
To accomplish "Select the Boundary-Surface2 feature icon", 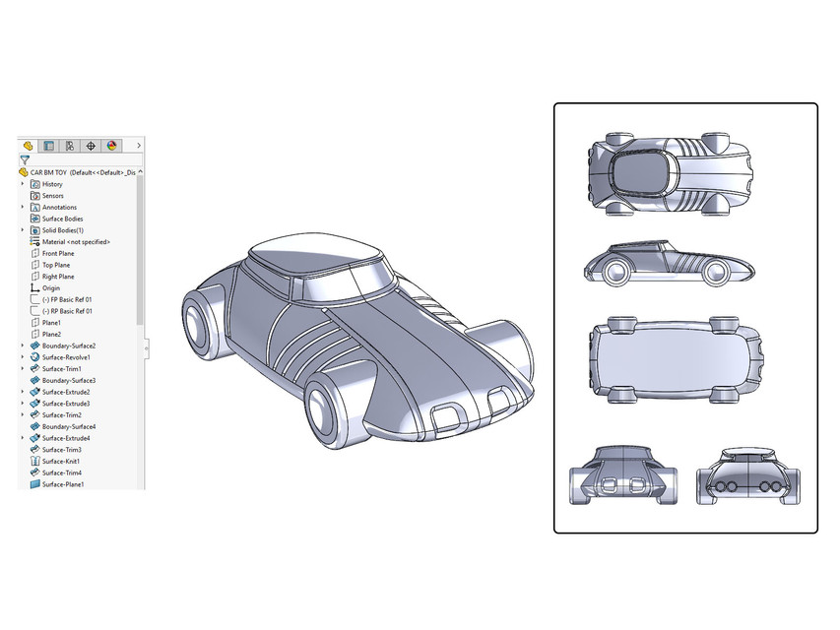I will click(x=32, y=344).
